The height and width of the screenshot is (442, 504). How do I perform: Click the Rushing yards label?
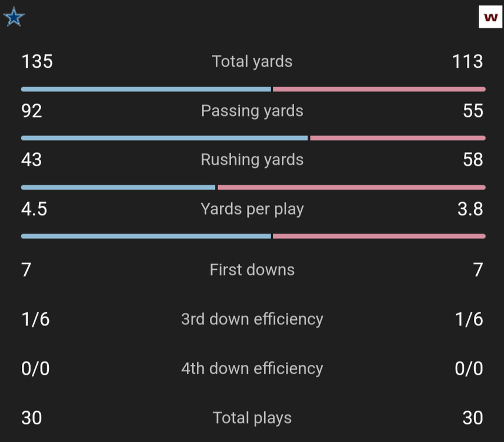click(x=252, y=160)
